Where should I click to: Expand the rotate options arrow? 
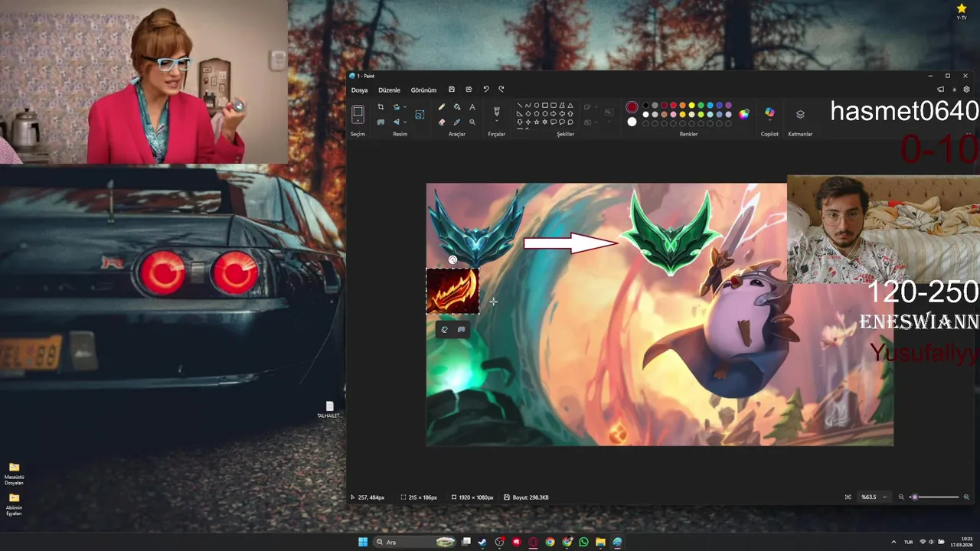[x=405, y=106]
